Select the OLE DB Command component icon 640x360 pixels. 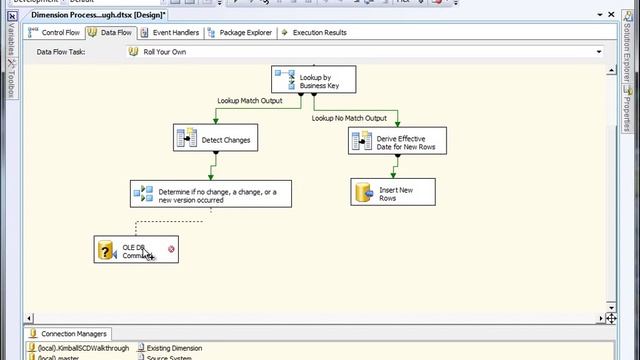pyautogui.click(x=108, y=250)
